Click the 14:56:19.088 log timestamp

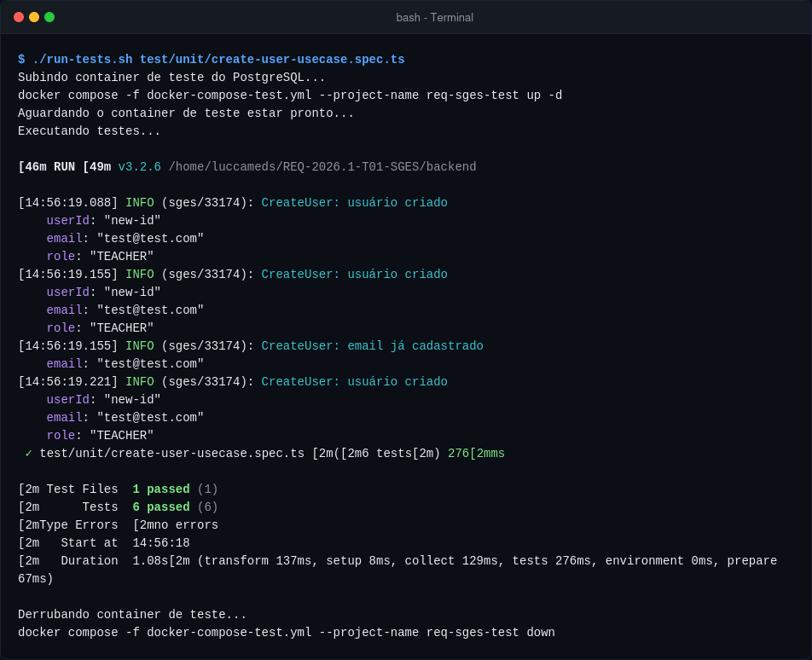[68, 202]
